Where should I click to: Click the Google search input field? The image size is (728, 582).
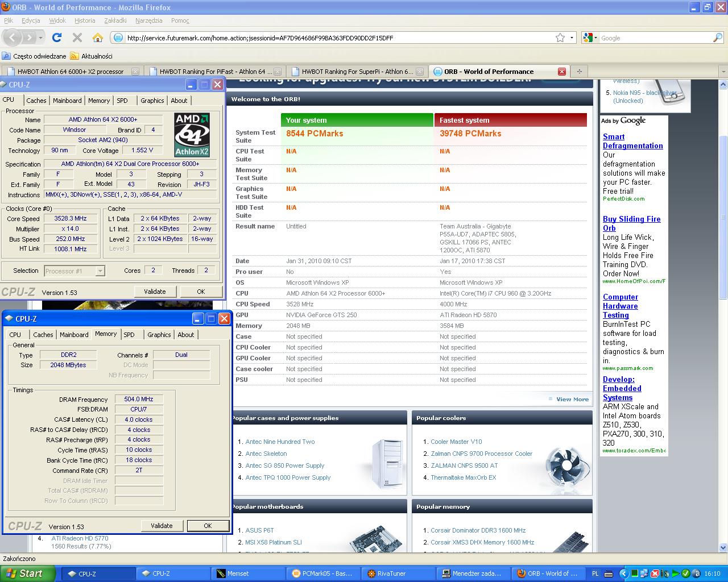coord(655,38)
